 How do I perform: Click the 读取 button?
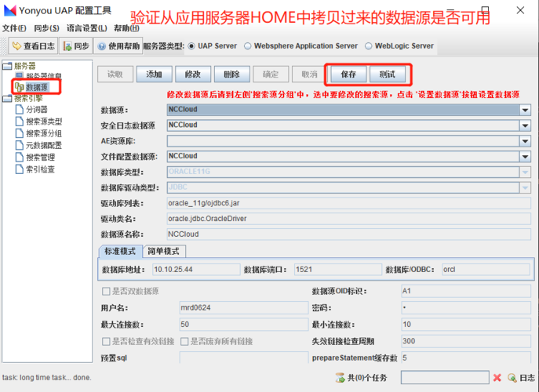pos(115,74)
